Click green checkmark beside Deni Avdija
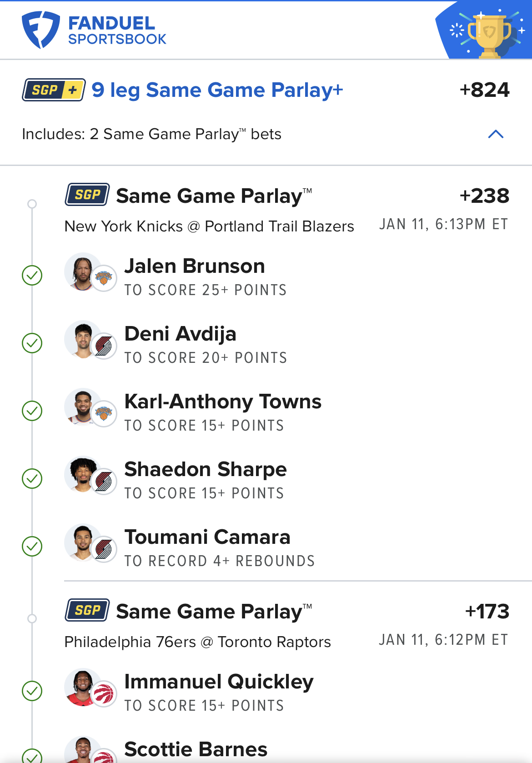 tap(32, 343)
